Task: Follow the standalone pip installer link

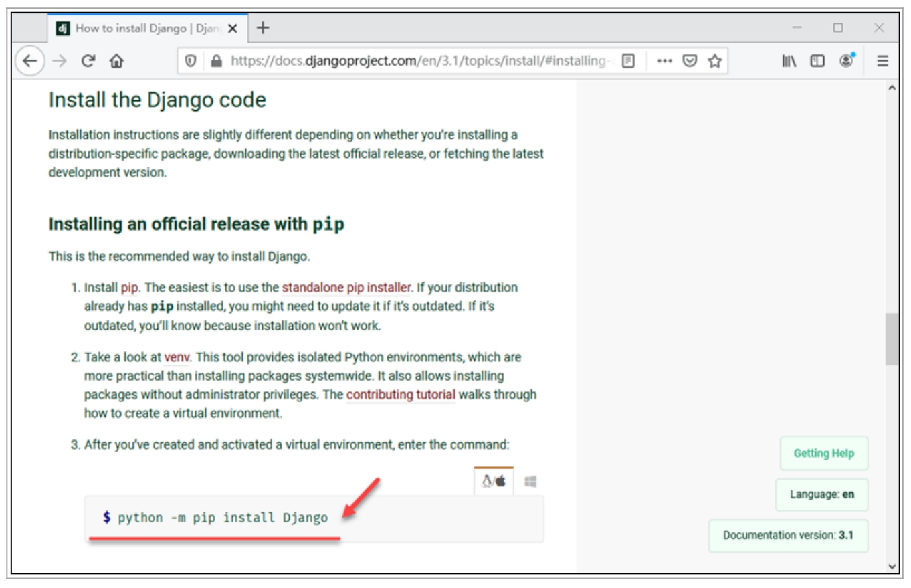Action: (346, 288)
